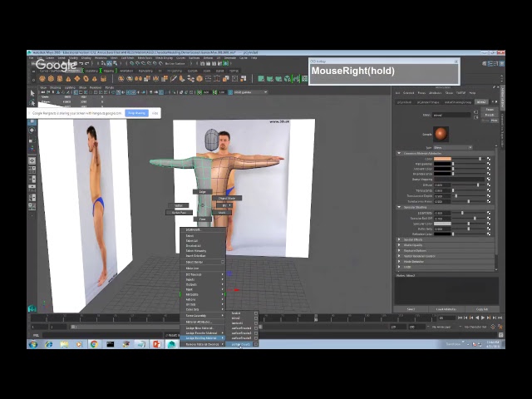The width and height of the screenshot is (532, 399).
Task: Open Google Chrome from the taskbar
Action: (x=94, y=344)
